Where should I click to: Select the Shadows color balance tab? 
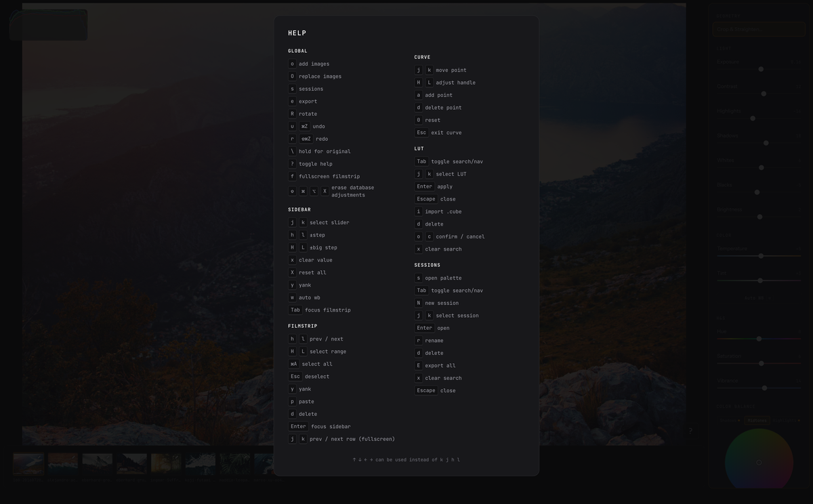coord(730,420)
